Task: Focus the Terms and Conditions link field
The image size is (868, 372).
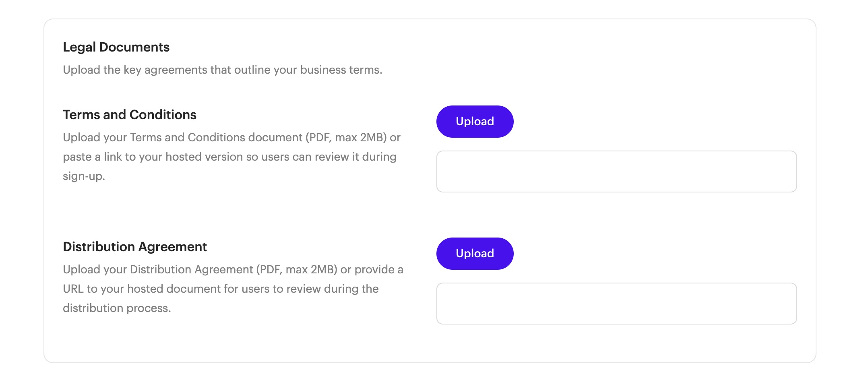Action: [616, 172]
